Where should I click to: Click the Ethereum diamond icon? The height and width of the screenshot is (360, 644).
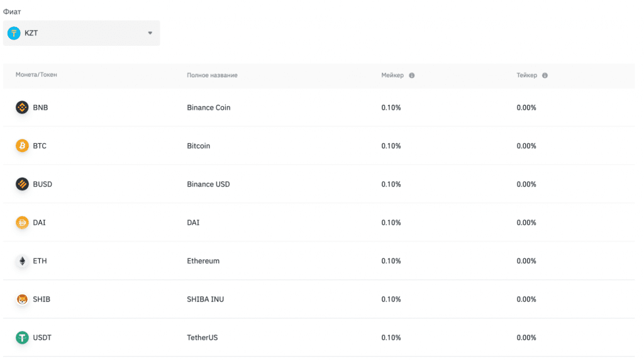point(22,261)
